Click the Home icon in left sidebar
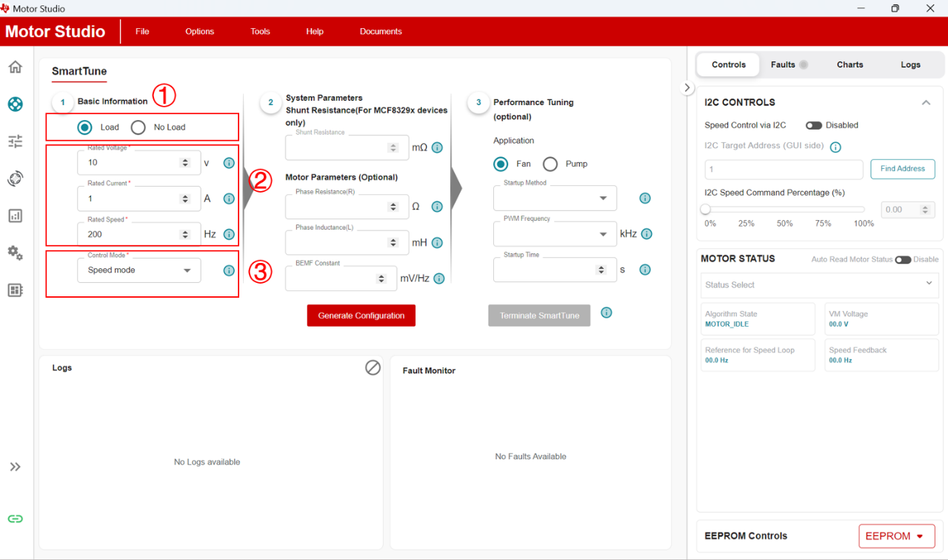Screen dimensions: 948x560 coord(15,67)
